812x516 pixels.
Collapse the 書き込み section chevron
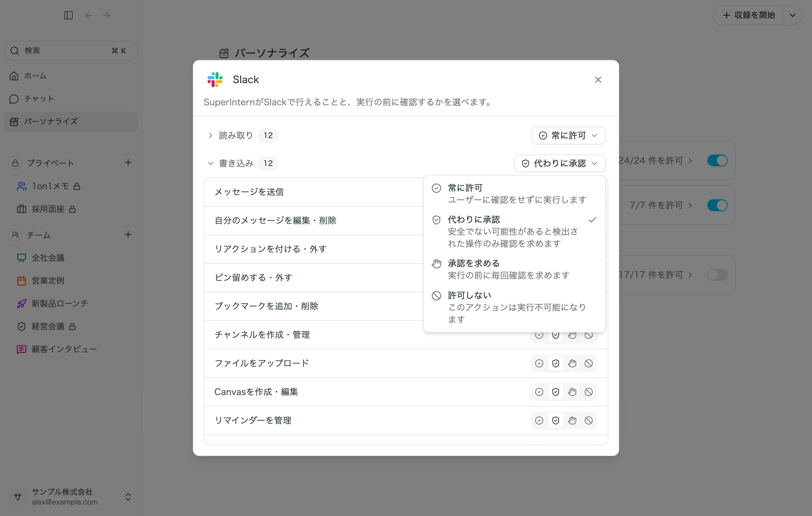[210, 163]
